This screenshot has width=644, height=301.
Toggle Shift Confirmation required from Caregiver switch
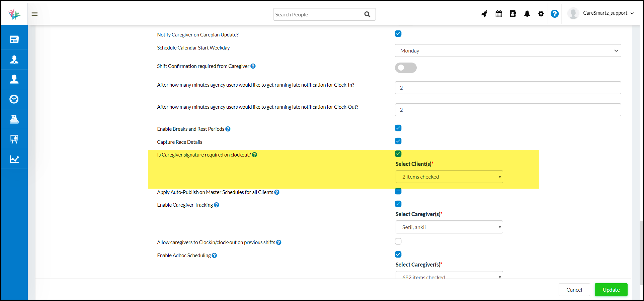click(405, 68)
